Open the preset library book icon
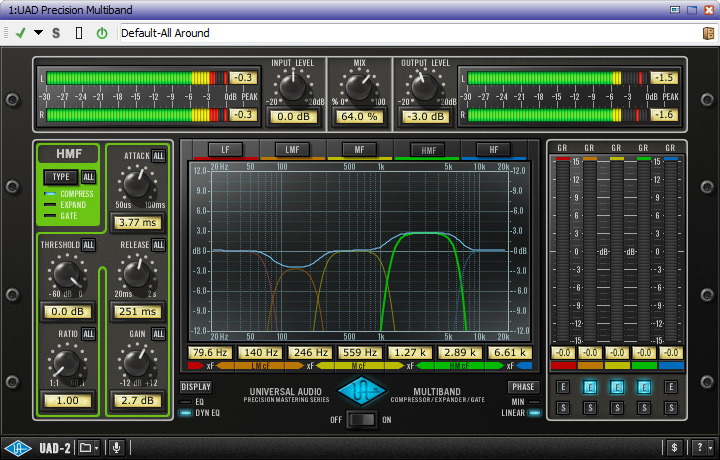Viewport: 720px width, 460px height. tap(709, 33)
